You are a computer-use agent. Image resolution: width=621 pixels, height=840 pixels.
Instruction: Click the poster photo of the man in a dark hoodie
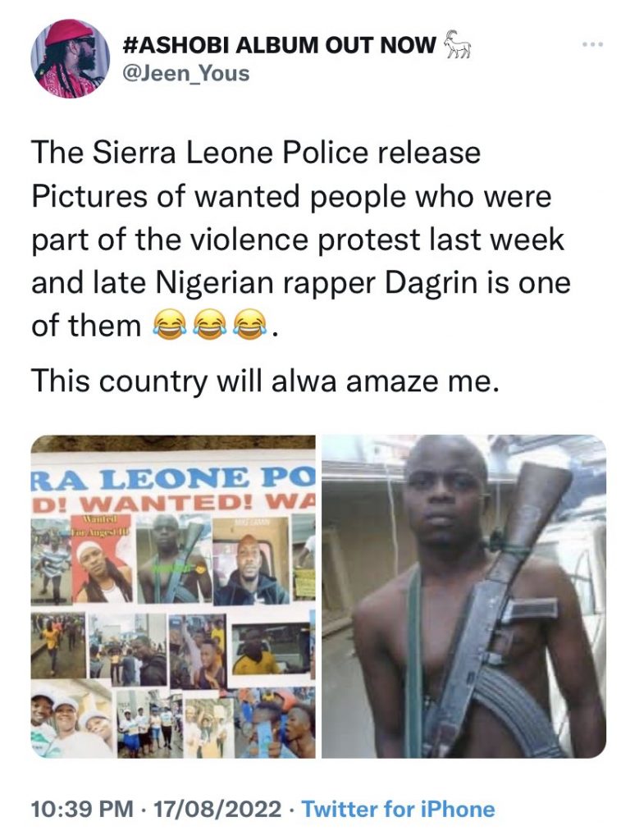pos(251,561)
